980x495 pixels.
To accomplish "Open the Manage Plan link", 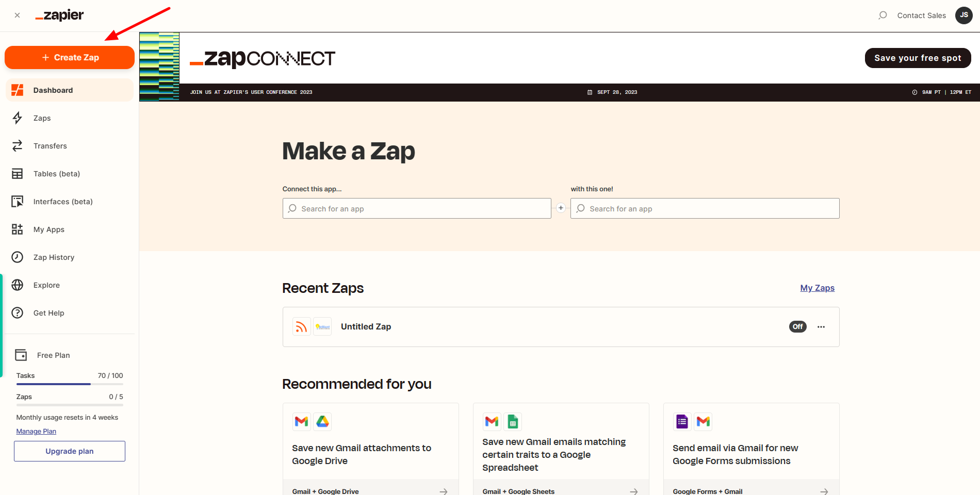I will coord(36,432).
